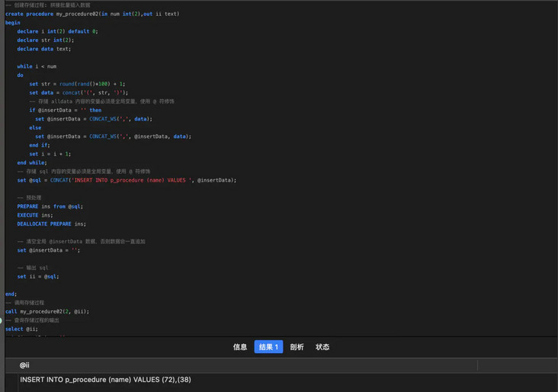
Task: Click the line 'declare i int(2) default 0;'
Action: [x=57, y=31]
